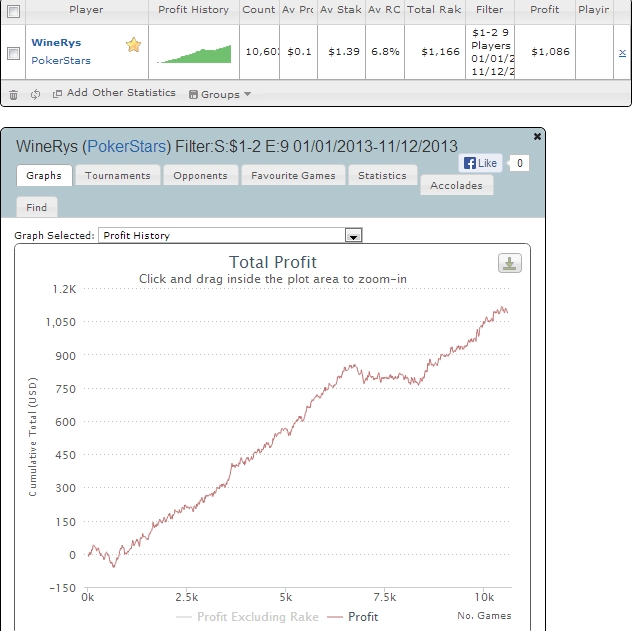This screenshot has height=631, width=634.
Task: Click the Facebook like count 0 bubble
Action: pyautogui.click(x=520, y=163)
